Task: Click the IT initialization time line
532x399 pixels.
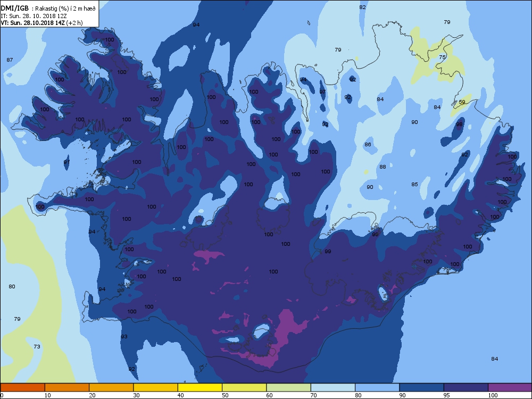Action: 34,16
